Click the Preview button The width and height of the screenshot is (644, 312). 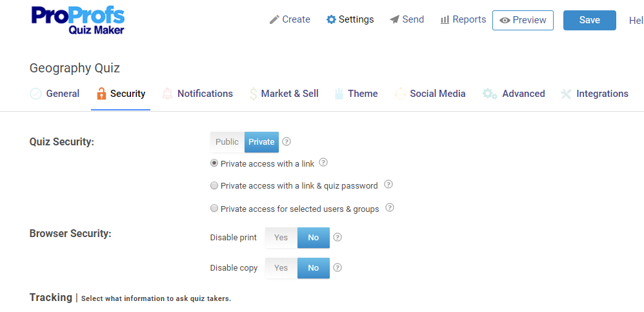pos(523,20)
